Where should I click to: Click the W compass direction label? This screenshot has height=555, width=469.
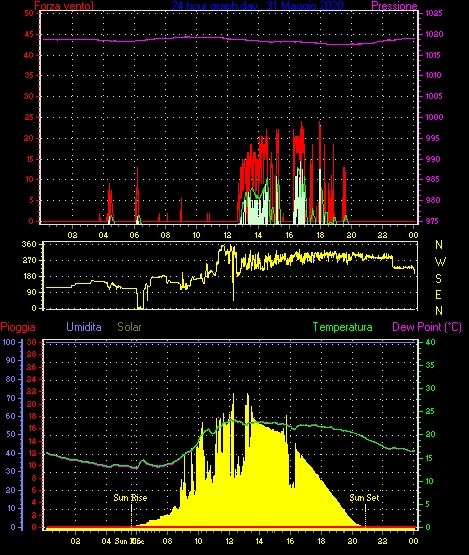[440, 262]
